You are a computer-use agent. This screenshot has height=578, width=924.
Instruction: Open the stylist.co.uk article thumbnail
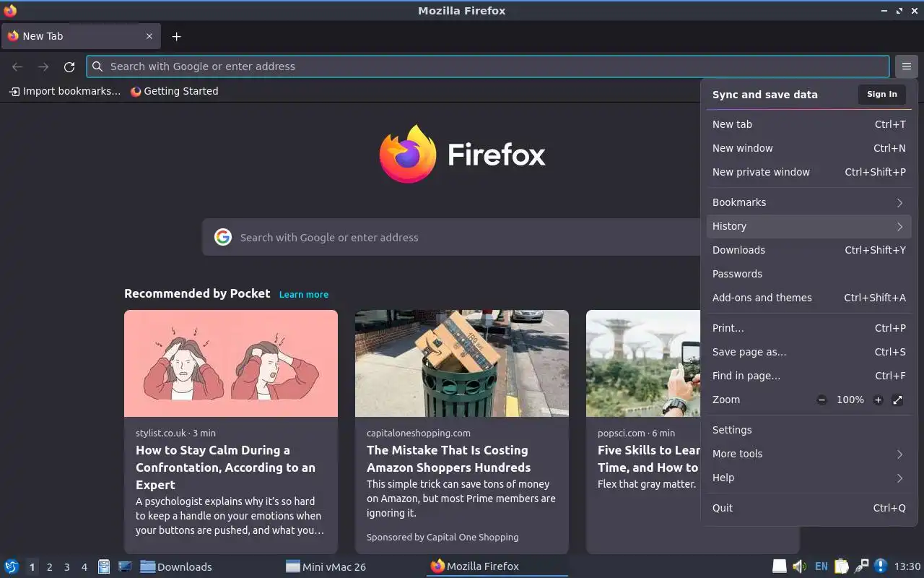(x=231, y=363)
